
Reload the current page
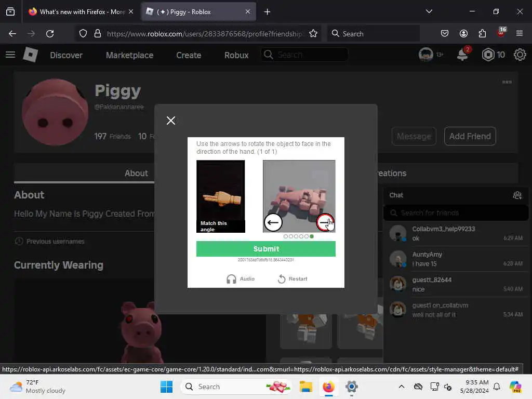pos(50,34)
